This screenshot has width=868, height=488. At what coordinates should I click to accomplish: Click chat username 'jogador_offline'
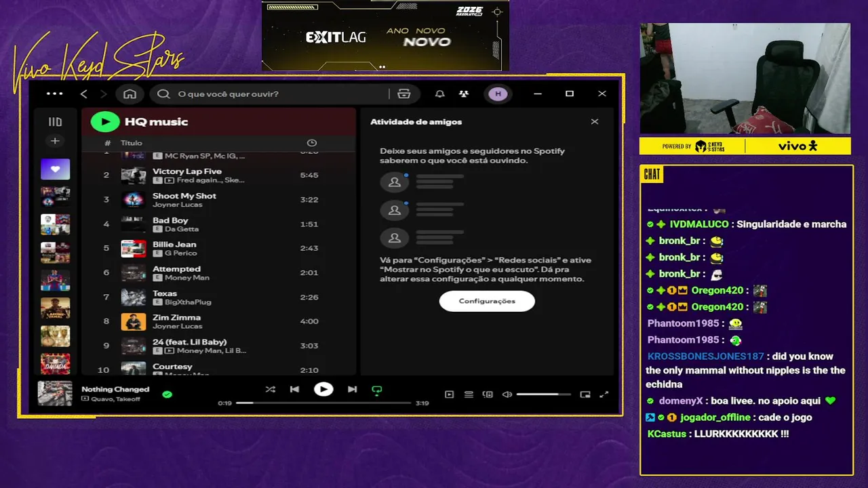715,418
